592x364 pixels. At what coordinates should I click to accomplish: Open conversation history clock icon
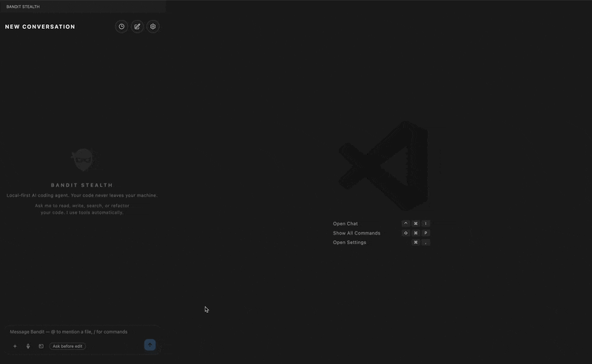(121, 27)
